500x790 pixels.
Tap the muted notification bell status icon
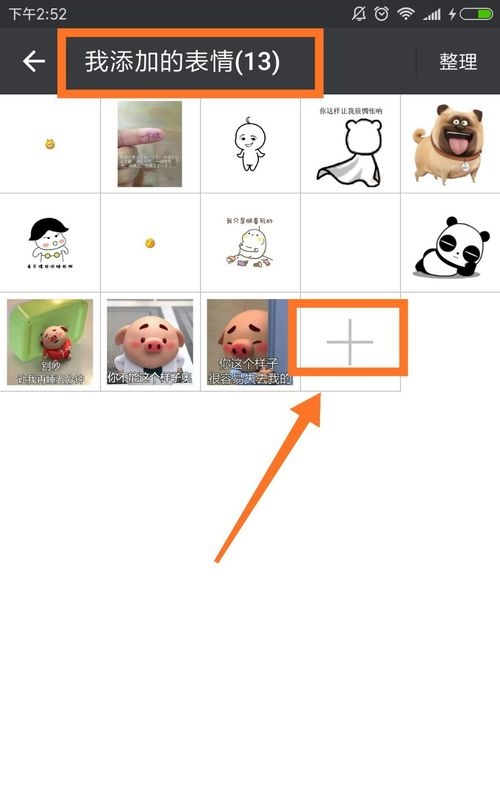tap(359, 14)
